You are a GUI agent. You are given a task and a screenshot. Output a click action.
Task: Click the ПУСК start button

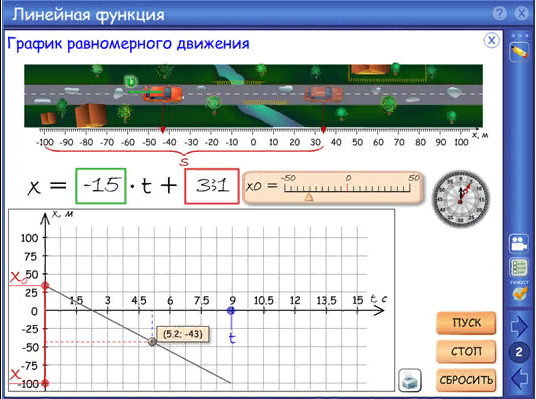(x=466, y=323)
